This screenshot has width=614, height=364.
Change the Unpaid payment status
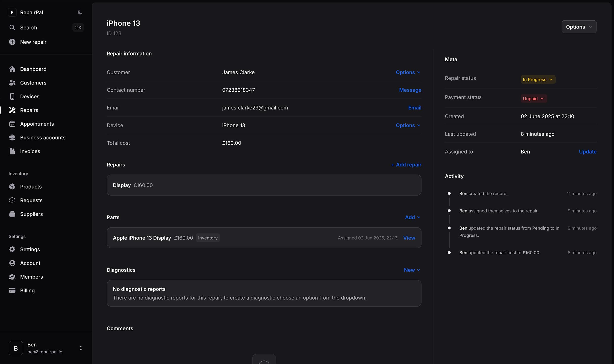click(x=533, y=98)
